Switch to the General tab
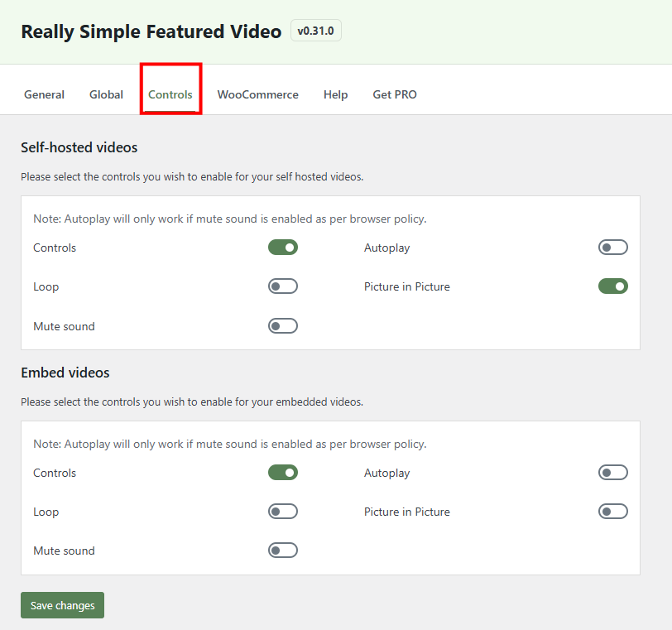This screenshot has width=672, height=630. point(44,94)
